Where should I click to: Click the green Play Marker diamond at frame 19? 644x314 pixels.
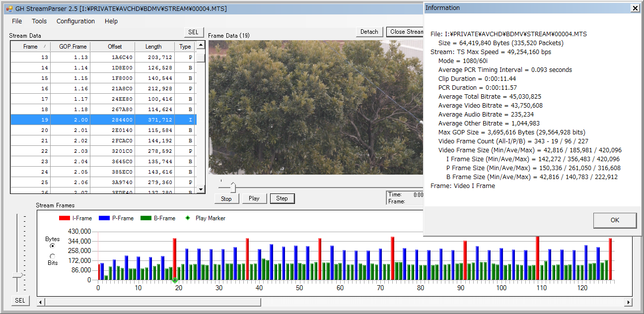pyautogui.click(x=175, y=280)
